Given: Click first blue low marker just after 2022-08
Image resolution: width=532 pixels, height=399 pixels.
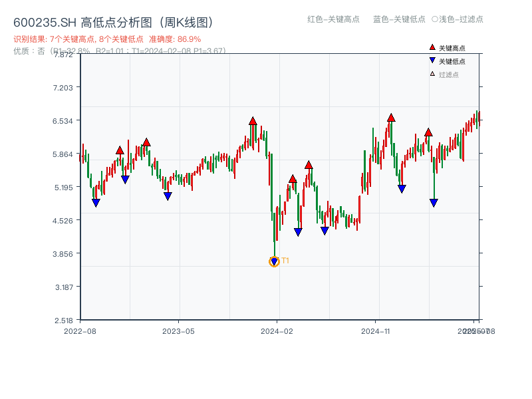Looking at the screenshot, I should click(96, 203).
